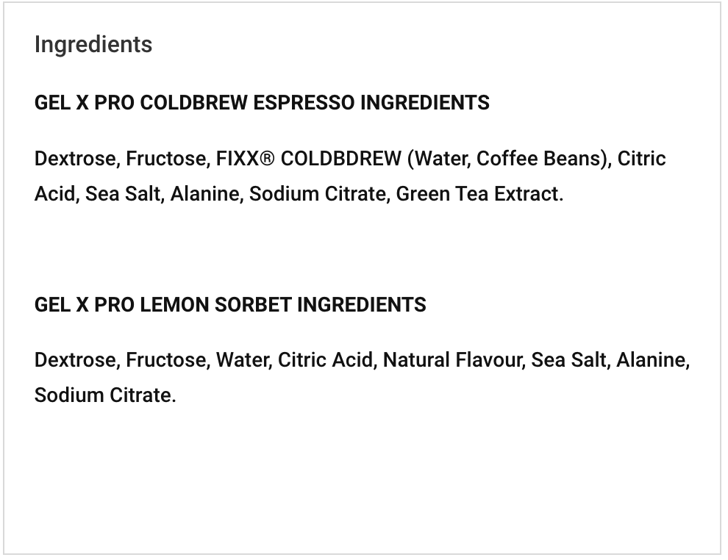Click the Coldbrew Espresso ingredients heading
Image resolution: width=728 pixels, height=560 pixels.
pos(262,103)
